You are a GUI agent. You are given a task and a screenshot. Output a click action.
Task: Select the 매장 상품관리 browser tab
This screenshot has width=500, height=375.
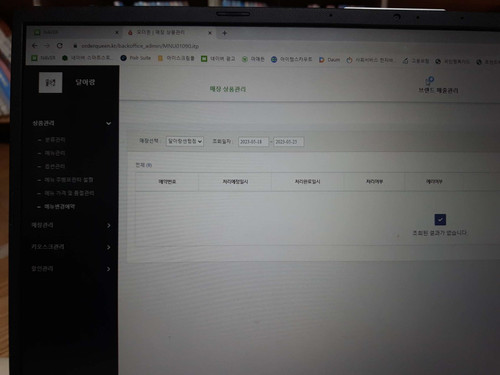pyautogui.click(x=169, y=32)
